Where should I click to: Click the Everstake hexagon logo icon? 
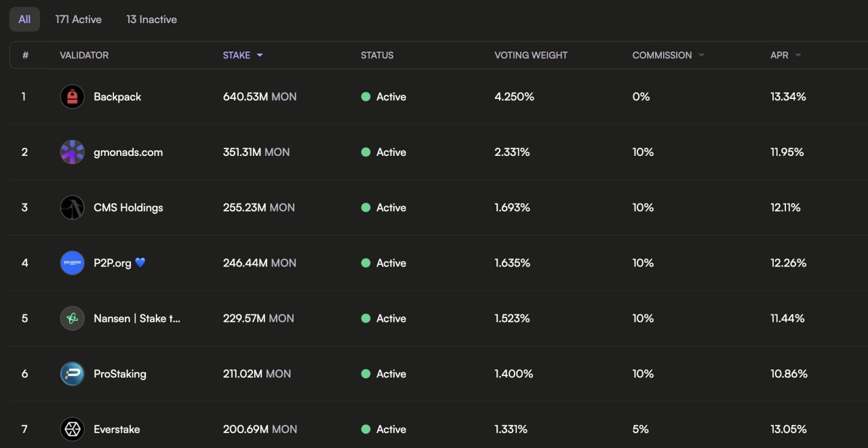point(73,429)
